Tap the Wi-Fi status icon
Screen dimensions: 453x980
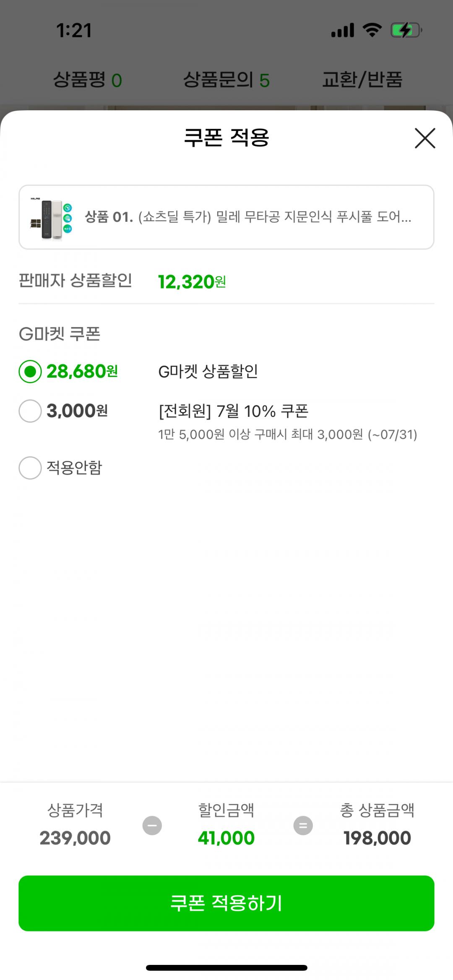point(372,30)
